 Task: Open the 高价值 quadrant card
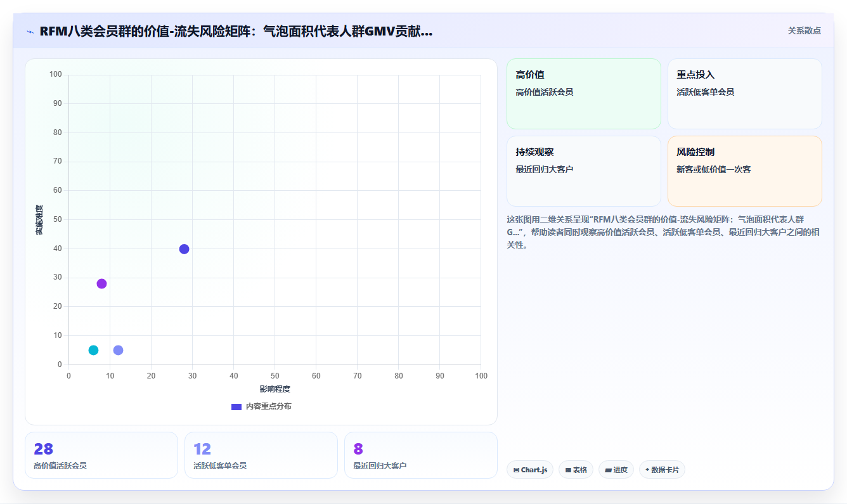point(584,94)
